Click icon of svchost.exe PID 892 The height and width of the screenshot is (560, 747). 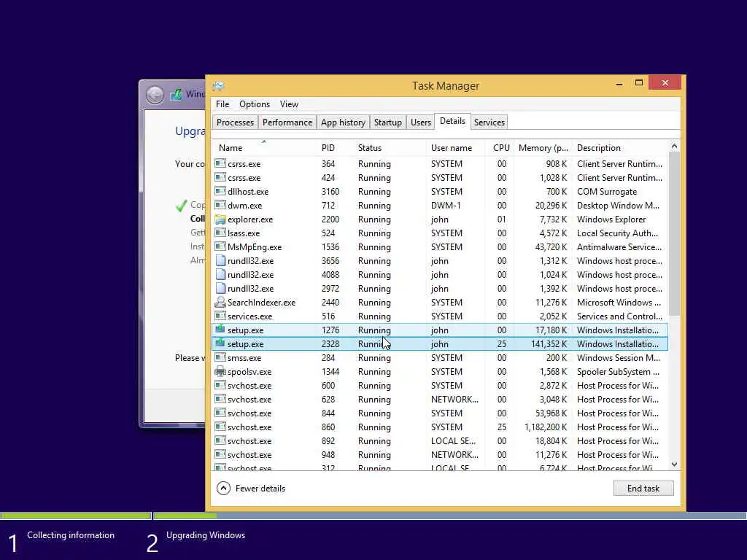[220, 440]
